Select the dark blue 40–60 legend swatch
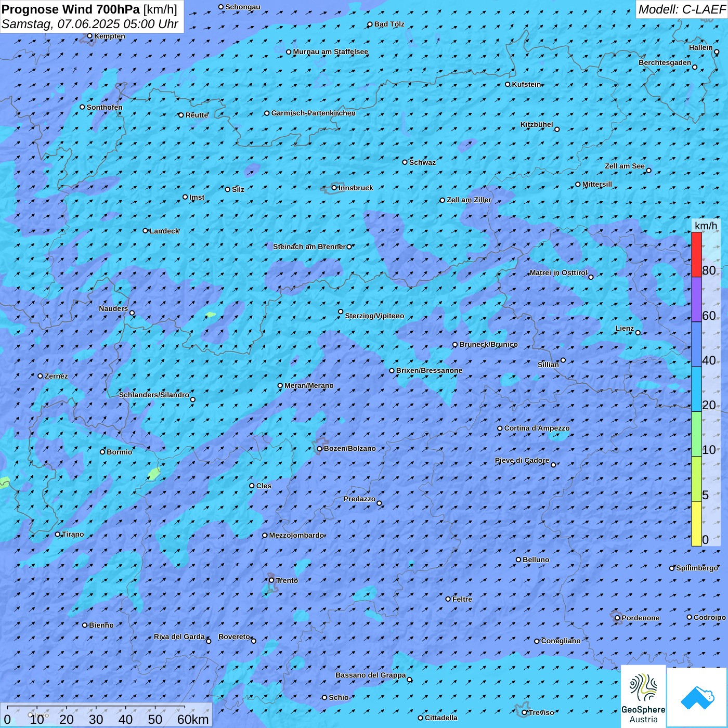 click(696, 344)
